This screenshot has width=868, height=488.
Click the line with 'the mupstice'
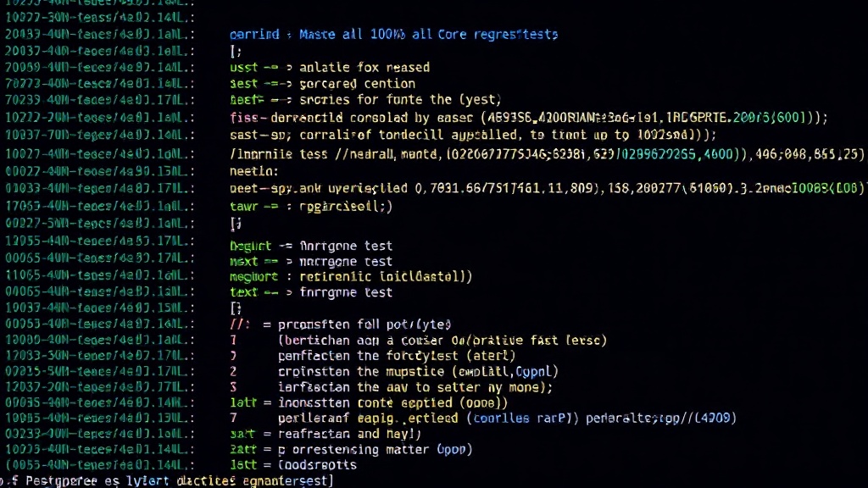(394, 372)
